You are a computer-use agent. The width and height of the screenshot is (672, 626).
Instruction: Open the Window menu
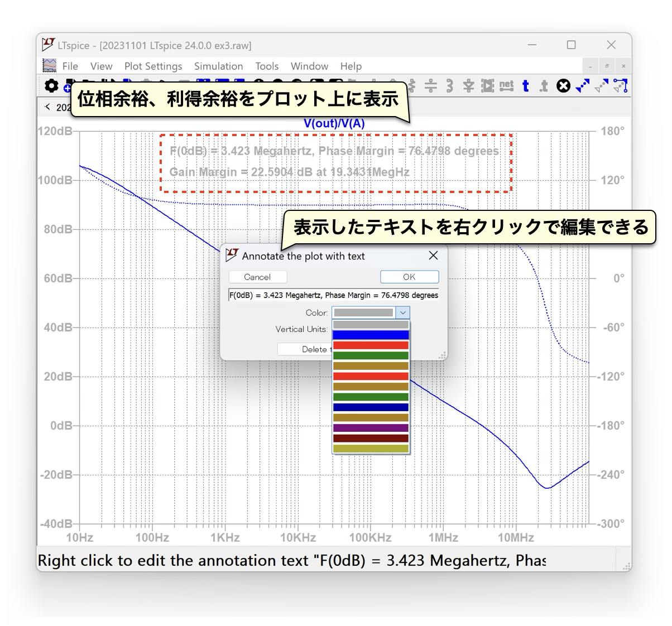[309, 66]
